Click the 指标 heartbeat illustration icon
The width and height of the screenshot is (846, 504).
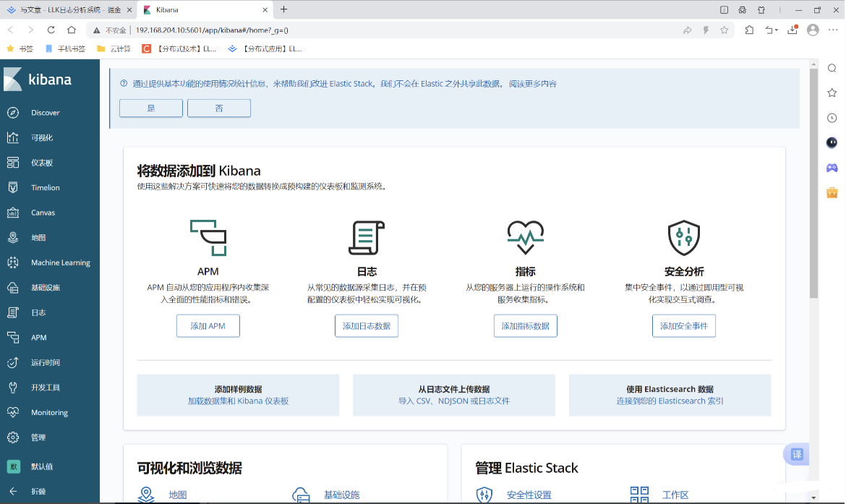coord(526,237)
